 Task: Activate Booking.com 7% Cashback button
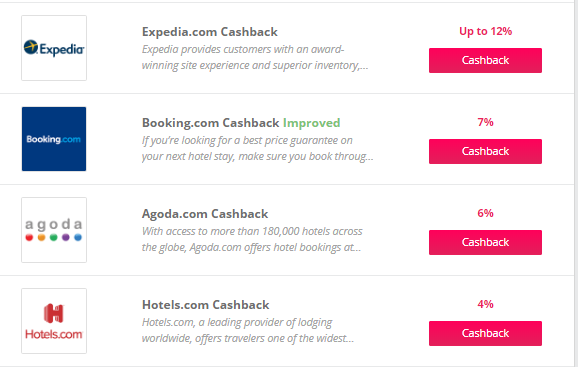click(485, 151)
